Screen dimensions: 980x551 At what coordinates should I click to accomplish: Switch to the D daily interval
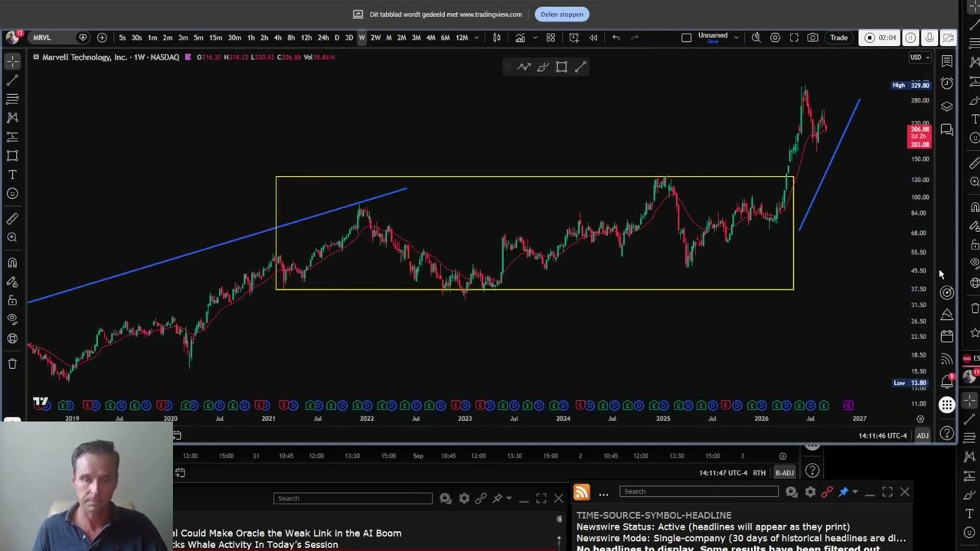336,37
